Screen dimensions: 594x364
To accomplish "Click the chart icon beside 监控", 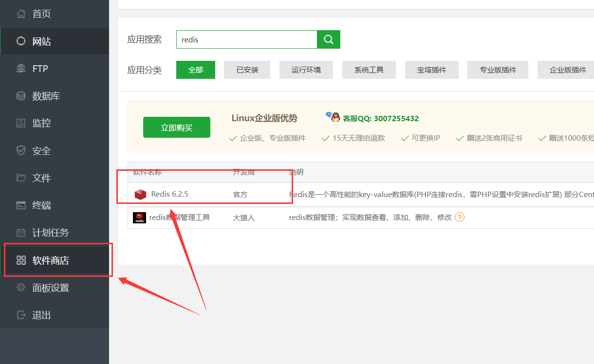I will pyautogui.click(x=21, y=123).
